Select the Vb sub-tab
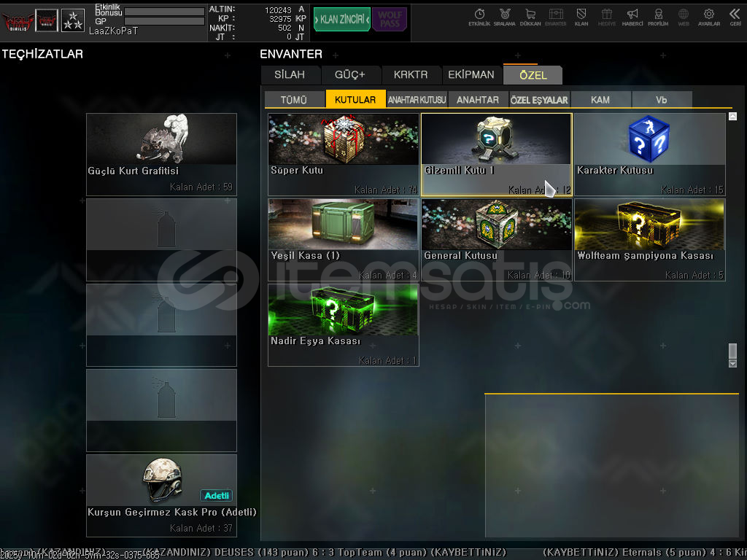 pos(661,99)
